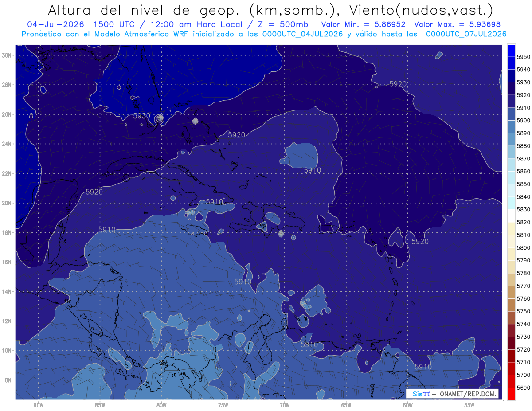This screenshot has height=411, width=532.
Task: Click the 5900 value on the color scale
Action: tap(524, 121)
